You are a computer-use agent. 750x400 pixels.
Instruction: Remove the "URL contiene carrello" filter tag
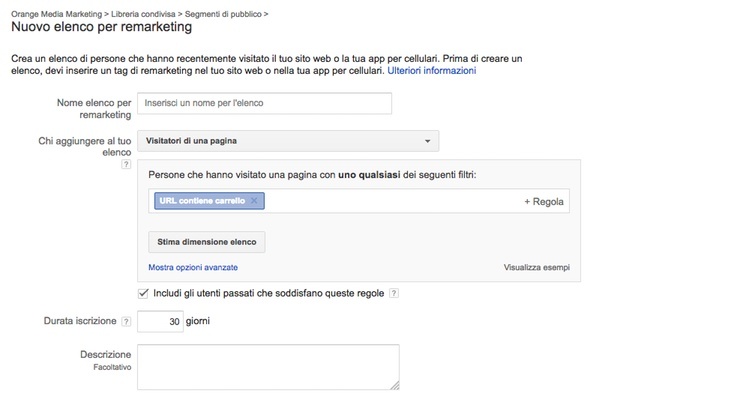click(254, 201)
